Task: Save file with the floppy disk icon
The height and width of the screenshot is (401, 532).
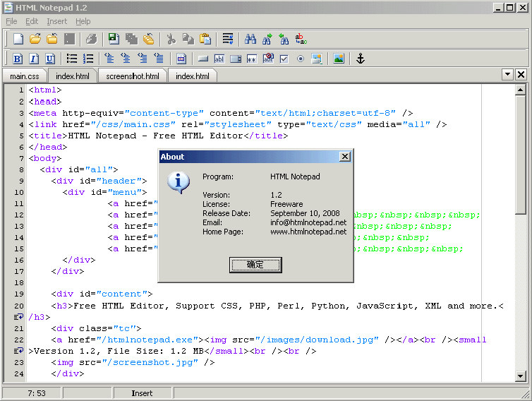Action: point(114,39)
